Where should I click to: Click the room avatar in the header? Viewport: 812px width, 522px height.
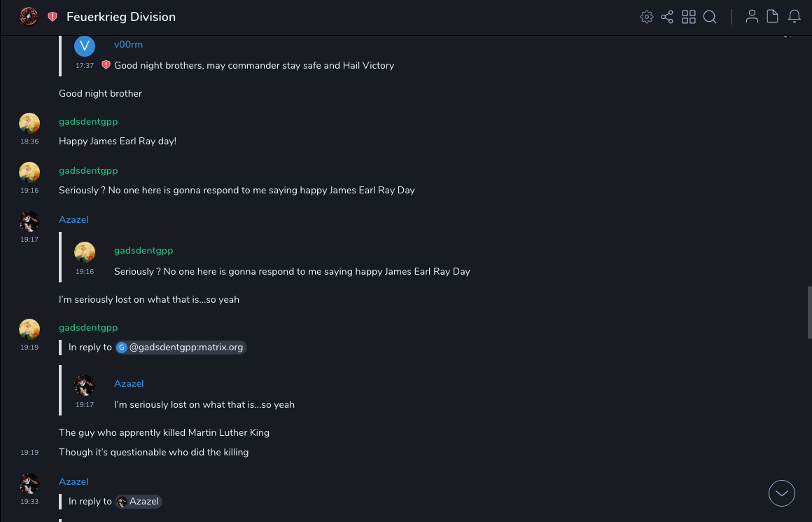pyautogui.click(x=29, y=17)
